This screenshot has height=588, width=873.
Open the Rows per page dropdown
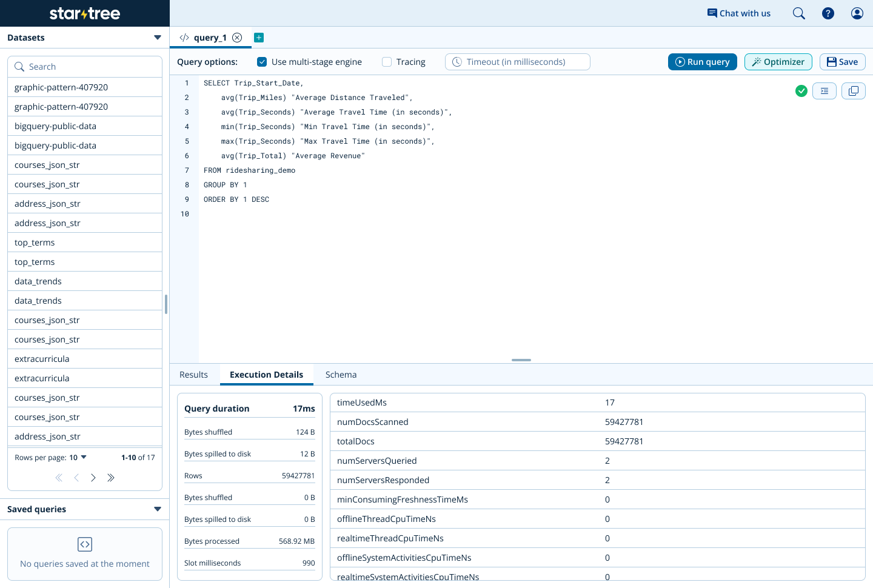(78, 458)
